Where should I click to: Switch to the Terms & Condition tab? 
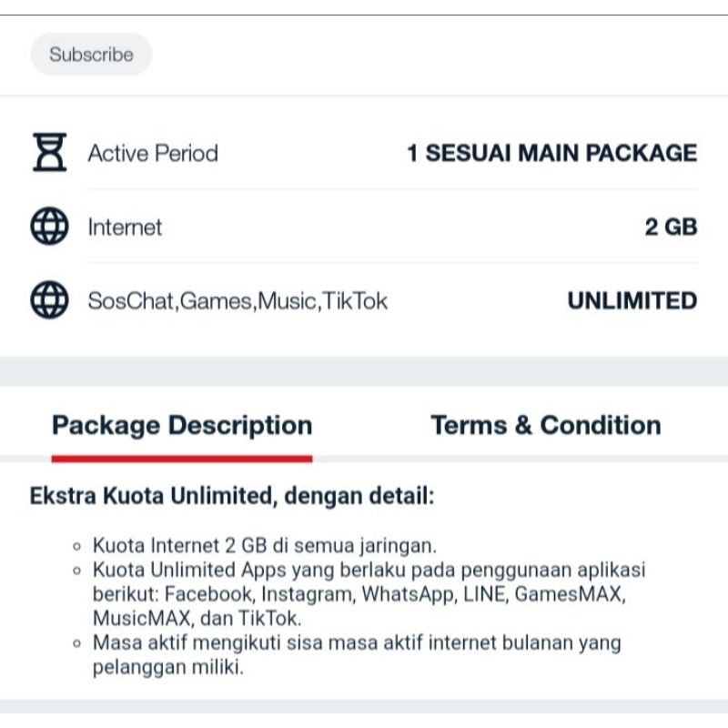coord(545,425)
